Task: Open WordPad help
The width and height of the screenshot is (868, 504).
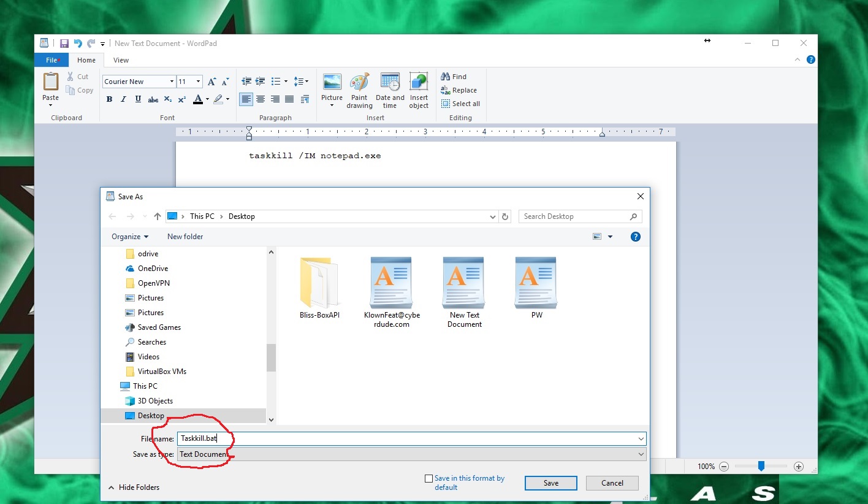Action: [x=811, y=59]
